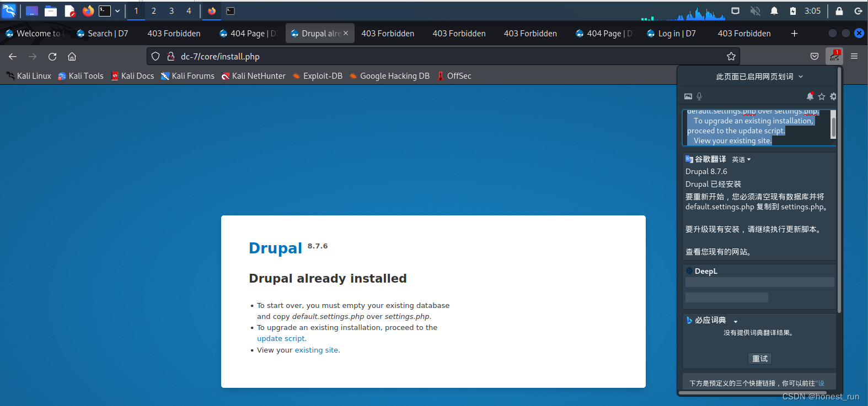Follow the 'update script' link
Viewport: 868px width, 406px height.
click(x=281, y=339)
